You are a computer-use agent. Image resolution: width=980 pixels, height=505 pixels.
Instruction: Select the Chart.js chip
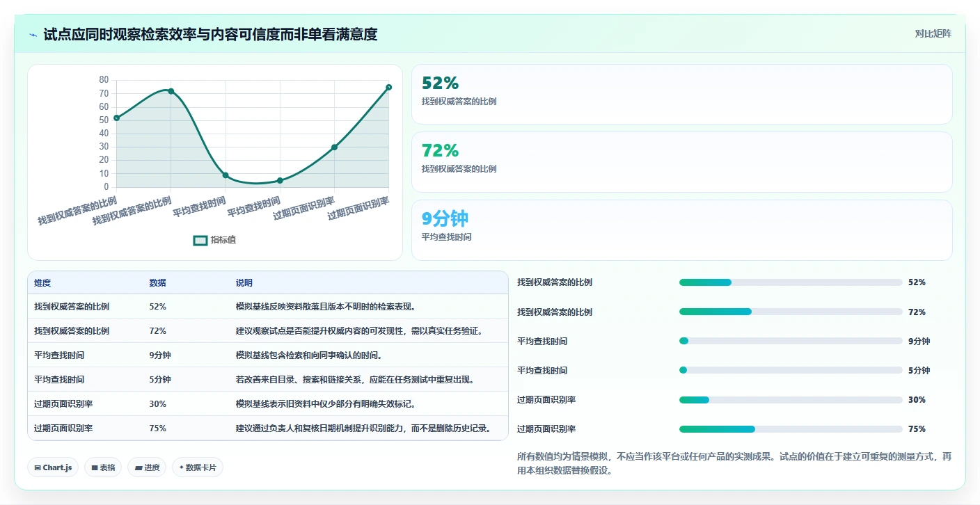[53, 467]
